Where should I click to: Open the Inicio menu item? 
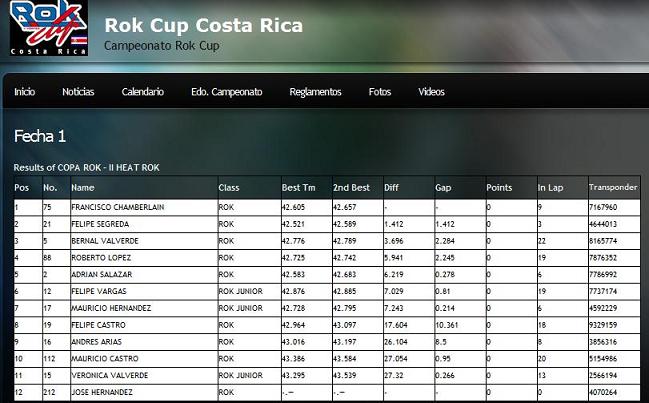tap(25, 92)
